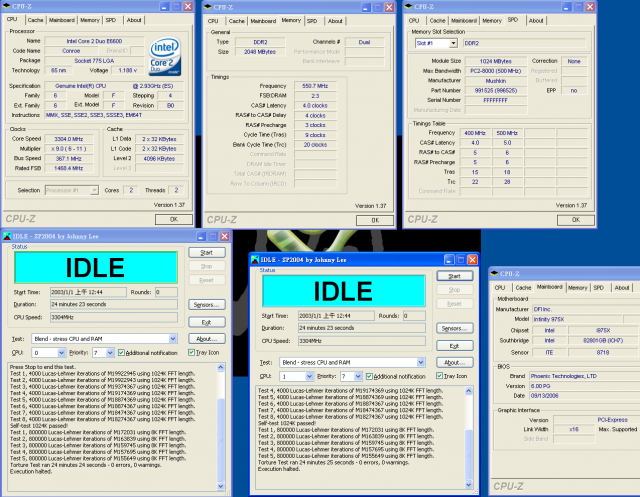Open SPD tab in Memory tab window
The width and height of the screenshot is (640, 497).
312,21
